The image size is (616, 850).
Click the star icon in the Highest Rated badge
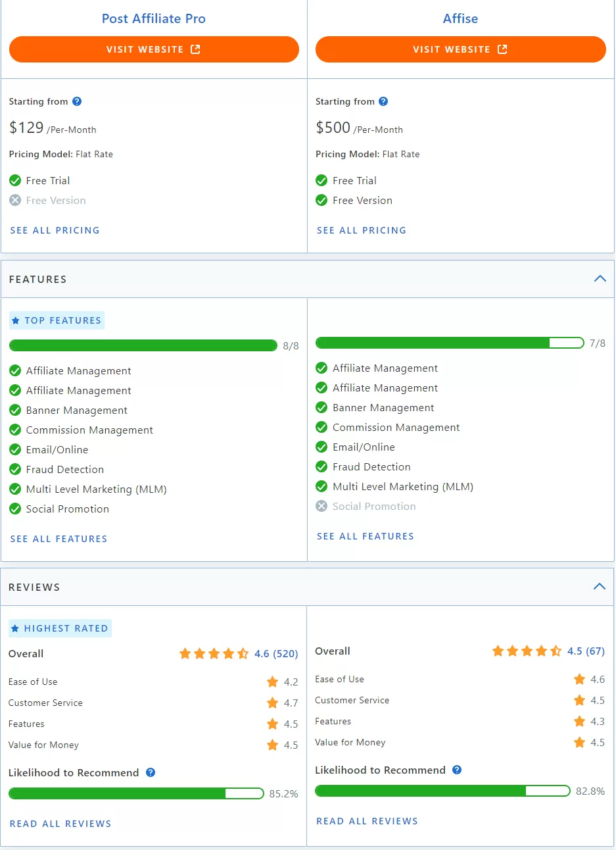[x=15, y=628]
